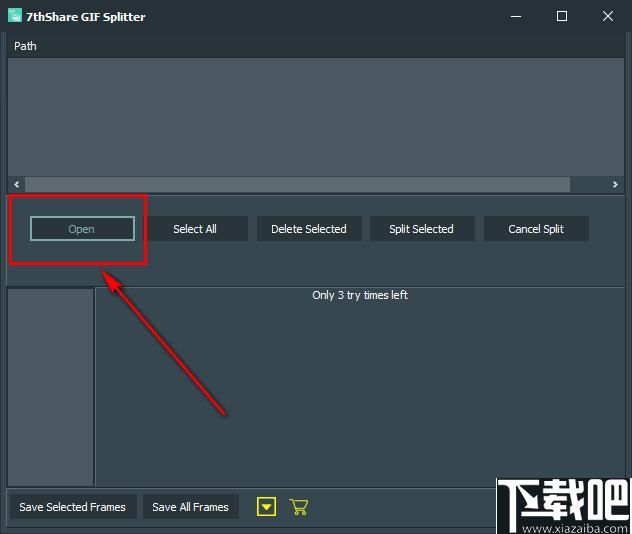Viewport: 632px width, 534px height.
Task: Click Split Selected button
Action: point(422,229)
